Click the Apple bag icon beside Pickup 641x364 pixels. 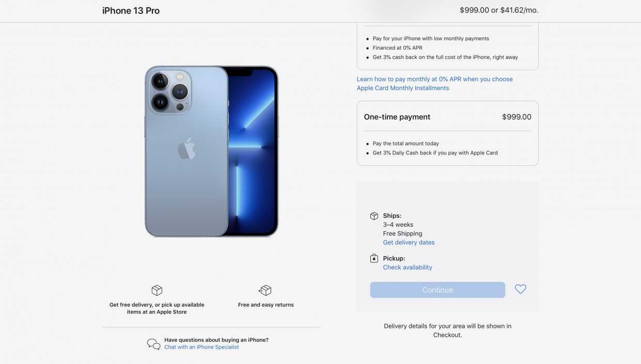pyautogui.click(x=374, y=258)
